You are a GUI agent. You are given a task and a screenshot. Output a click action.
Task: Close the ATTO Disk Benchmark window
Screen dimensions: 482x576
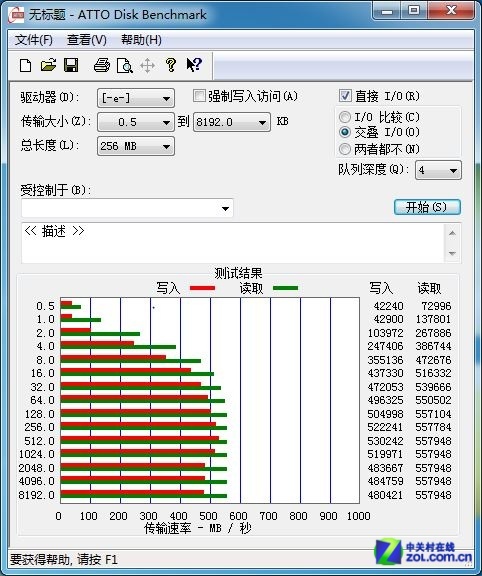coord(451,11)
